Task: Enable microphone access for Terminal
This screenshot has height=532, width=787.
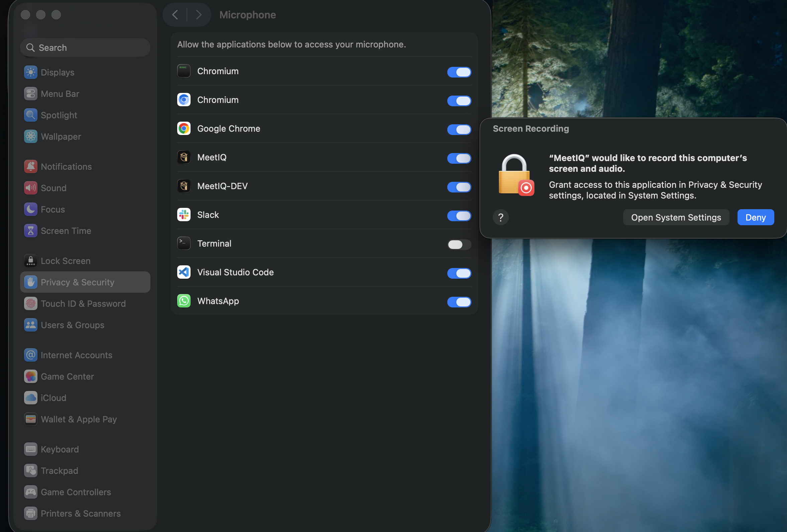Action: coord(459,244)
